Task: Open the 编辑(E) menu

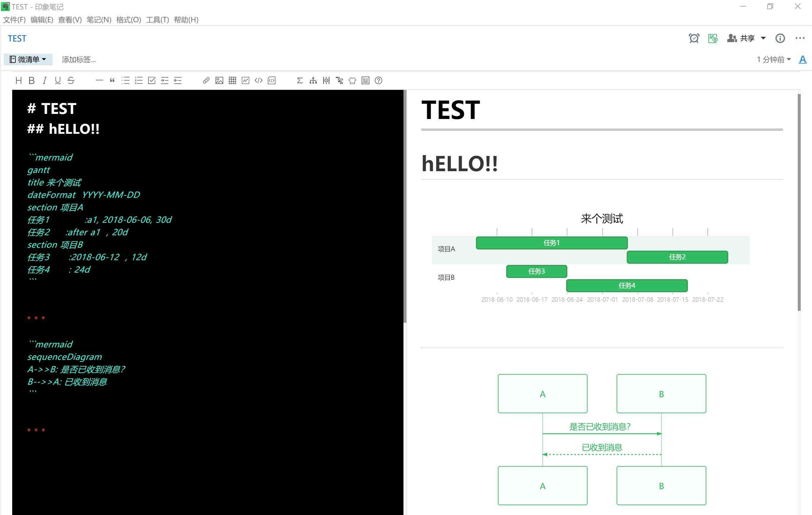Action: click(42, 20)
